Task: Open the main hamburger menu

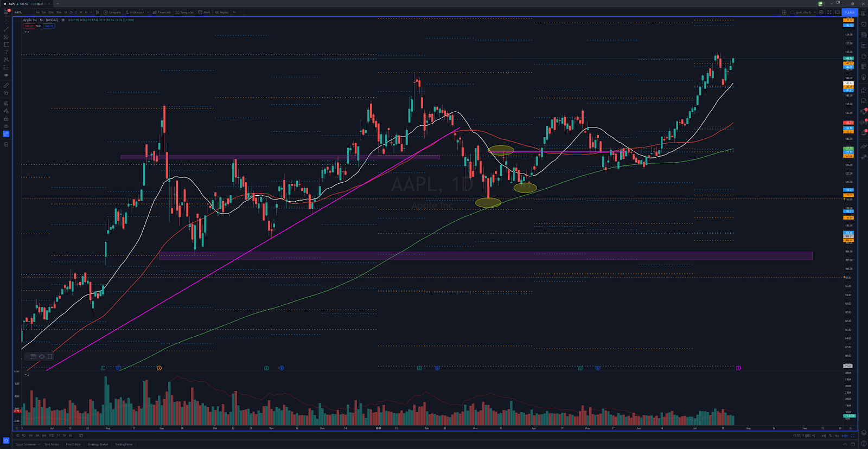Action: point(6,12)
